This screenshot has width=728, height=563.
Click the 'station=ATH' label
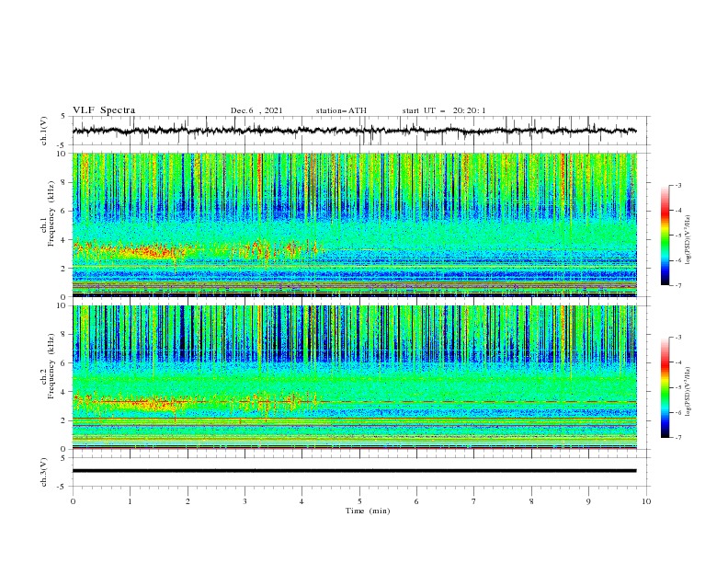[x=341, y=110]
